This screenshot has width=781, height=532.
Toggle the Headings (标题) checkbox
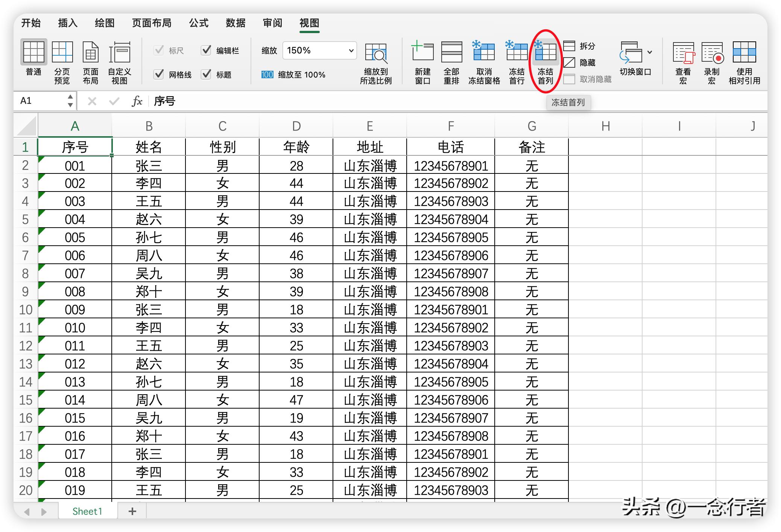click(206, 74)
